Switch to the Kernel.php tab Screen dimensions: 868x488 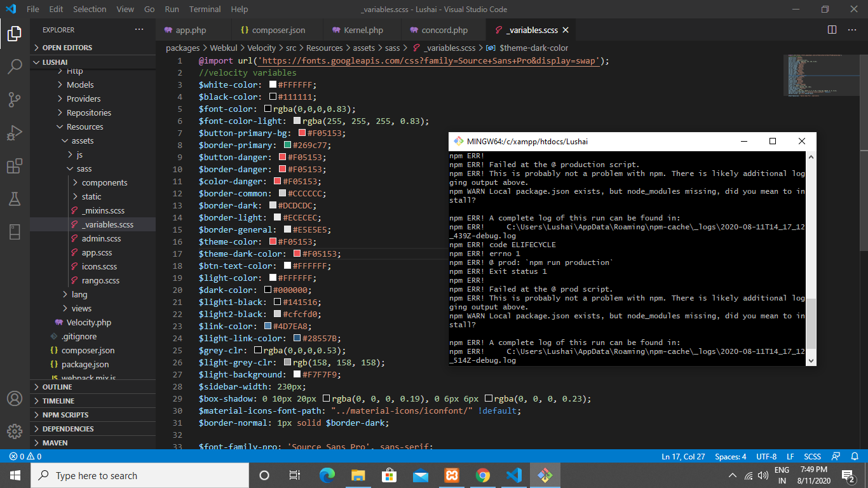point(363,30)
